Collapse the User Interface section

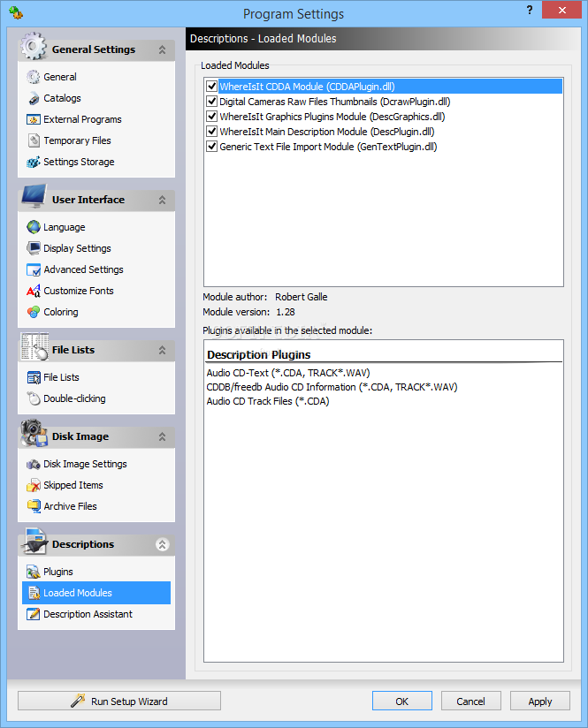pyautogui.click(x=162, y=200)
